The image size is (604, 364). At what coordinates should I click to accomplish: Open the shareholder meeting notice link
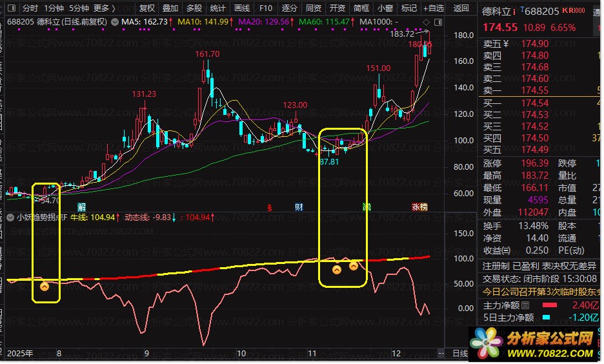(x=541, y=292)
